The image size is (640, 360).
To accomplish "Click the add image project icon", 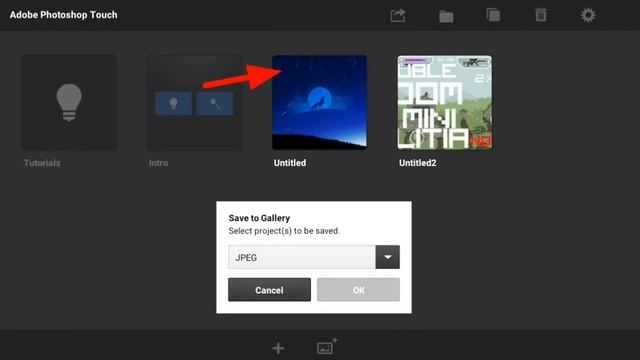I will pyautogui.click(x=327, y=347).
